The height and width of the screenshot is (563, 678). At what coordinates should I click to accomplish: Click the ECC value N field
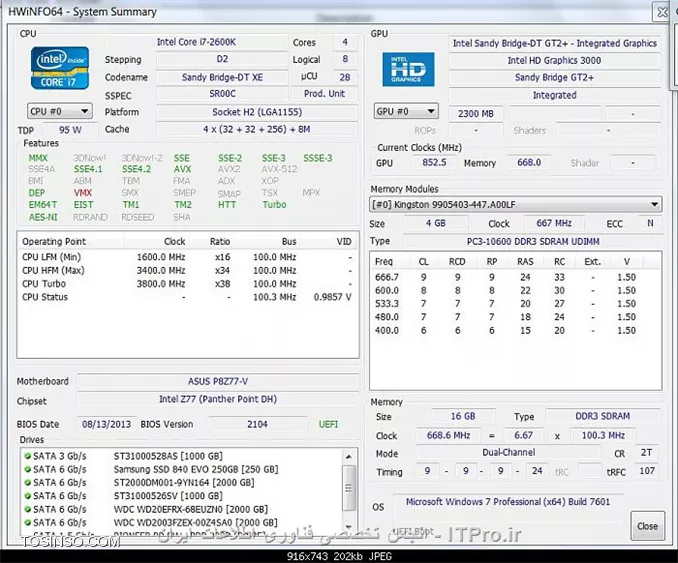click(650, 223)
